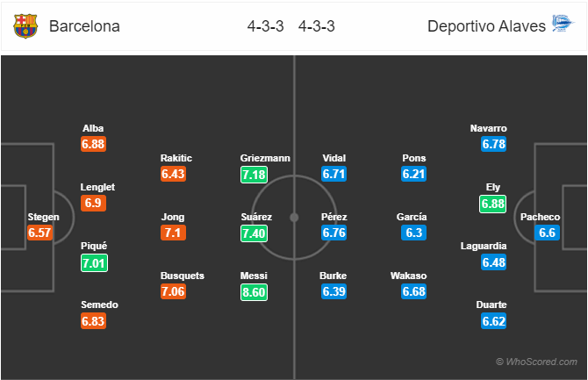Open Pacheco's 6.6 goalkeeper rating
This screenshot has width=588, height=380.
547,233
